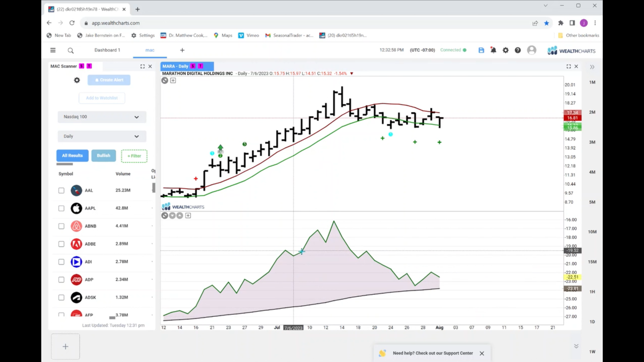Click the Add to Watchlist button
This screenshot has width=644, height=362.
coord(102,98)
